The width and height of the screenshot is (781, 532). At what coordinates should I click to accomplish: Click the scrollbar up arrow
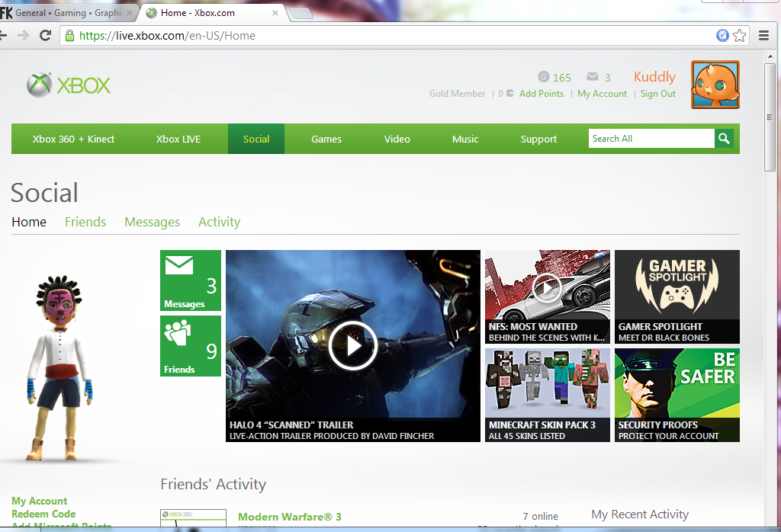pyautogui.click(x=770, y=56)
